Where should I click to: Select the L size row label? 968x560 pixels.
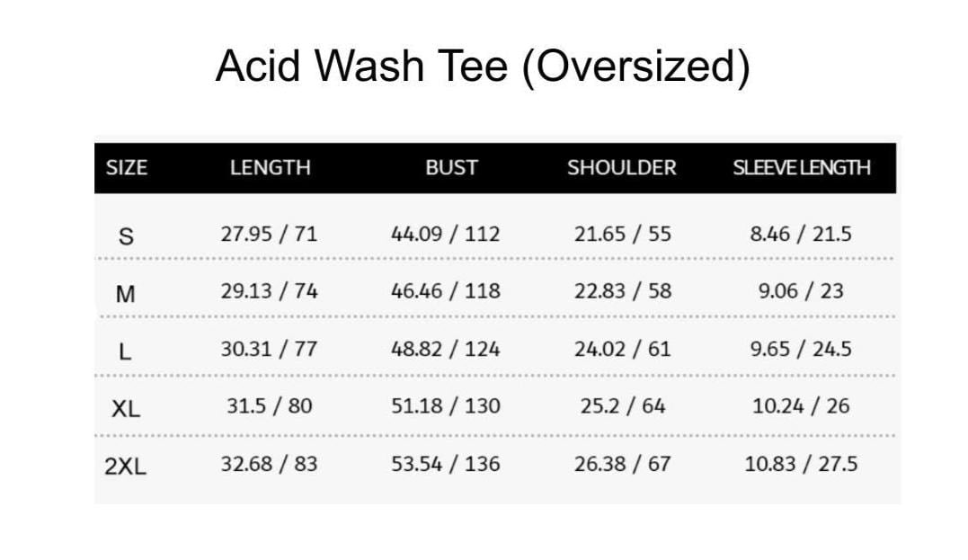(x=126, y=351)
